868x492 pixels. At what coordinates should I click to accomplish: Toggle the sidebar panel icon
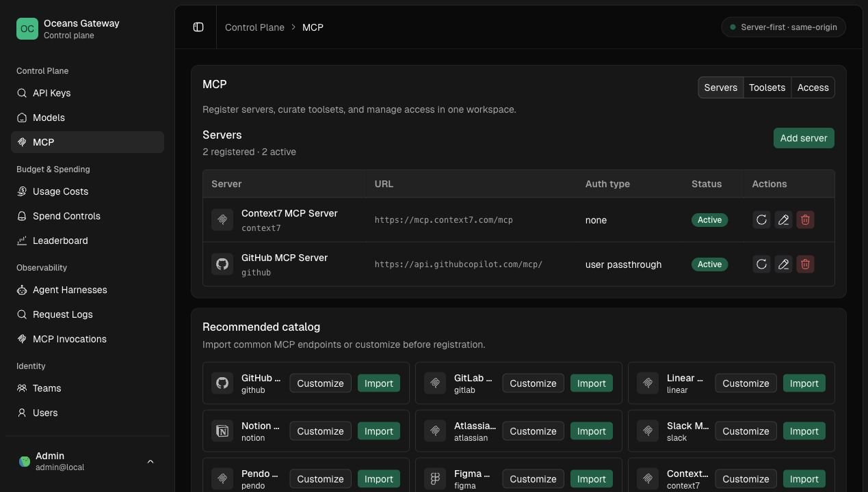(198, 27)
